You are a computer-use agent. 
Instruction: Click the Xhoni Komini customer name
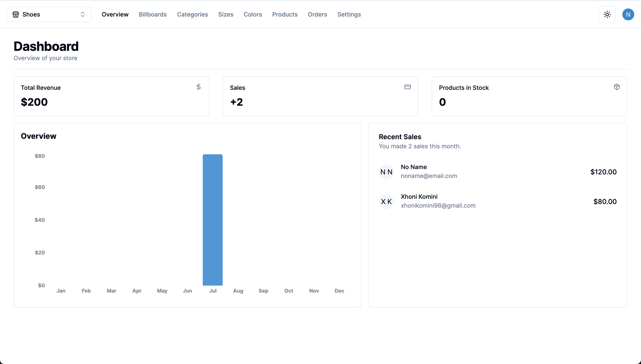tap(419, 197)
